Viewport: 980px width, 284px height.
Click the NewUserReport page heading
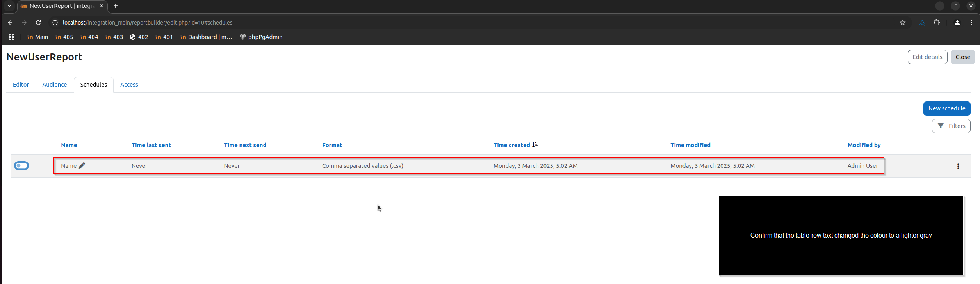point(45,57)
